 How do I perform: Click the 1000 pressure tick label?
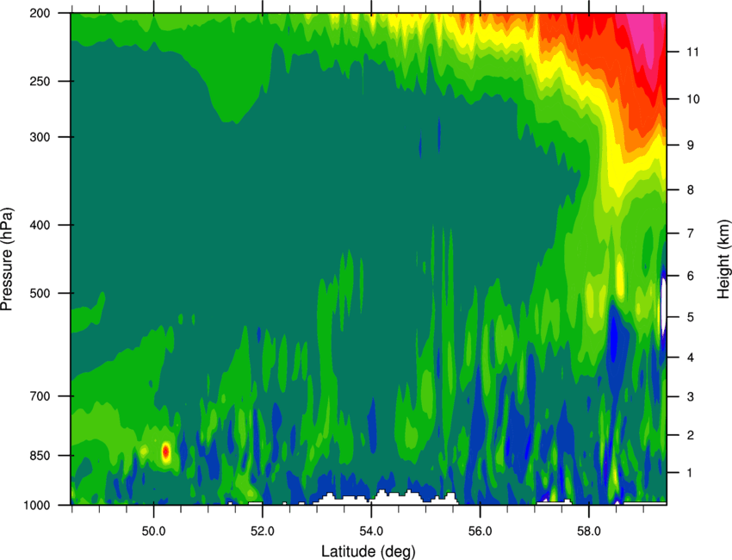(x=37, y=505)
